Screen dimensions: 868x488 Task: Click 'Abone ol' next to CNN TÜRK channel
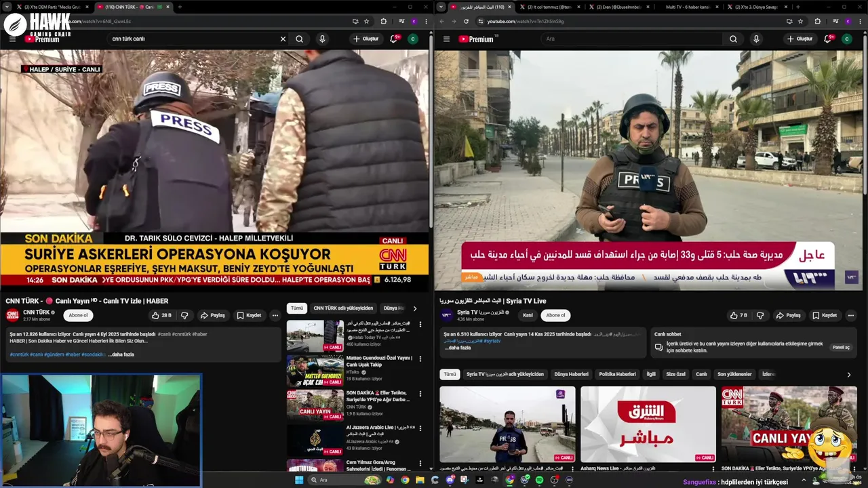[x=78, y=315]
